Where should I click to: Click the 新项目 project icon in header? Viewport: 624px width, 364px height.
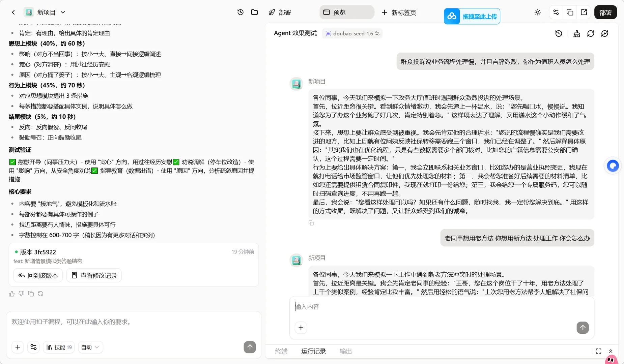coord(29,12)
